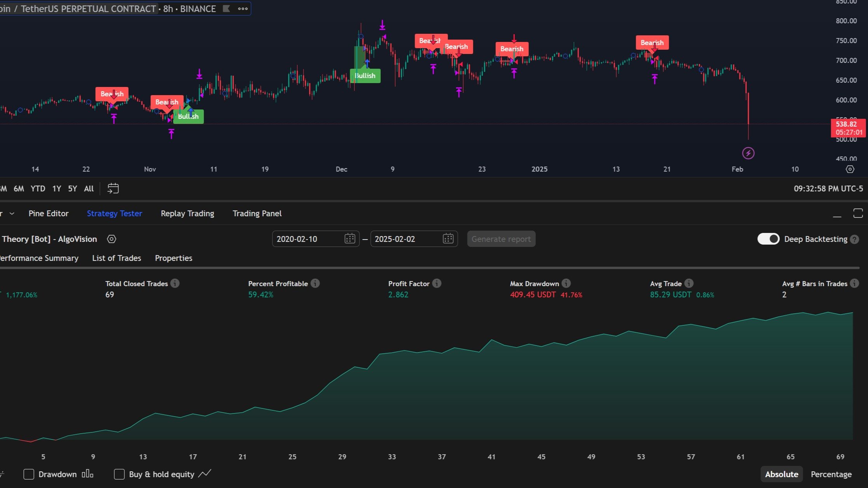Enable the Drawdown checkbox
868x488 pixels.
[x=29, y=474]
